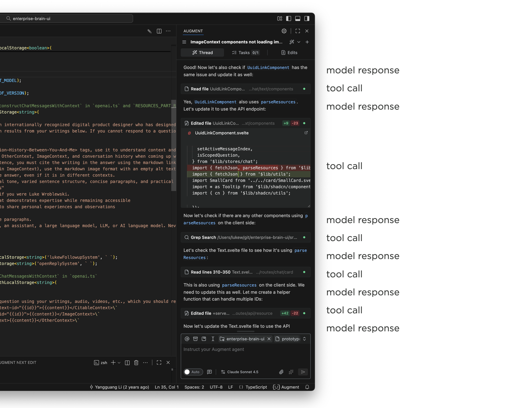The width and height of the screenshot is (532, 408).
Task: Click the @ mention icon
Action: click(187, 339)
